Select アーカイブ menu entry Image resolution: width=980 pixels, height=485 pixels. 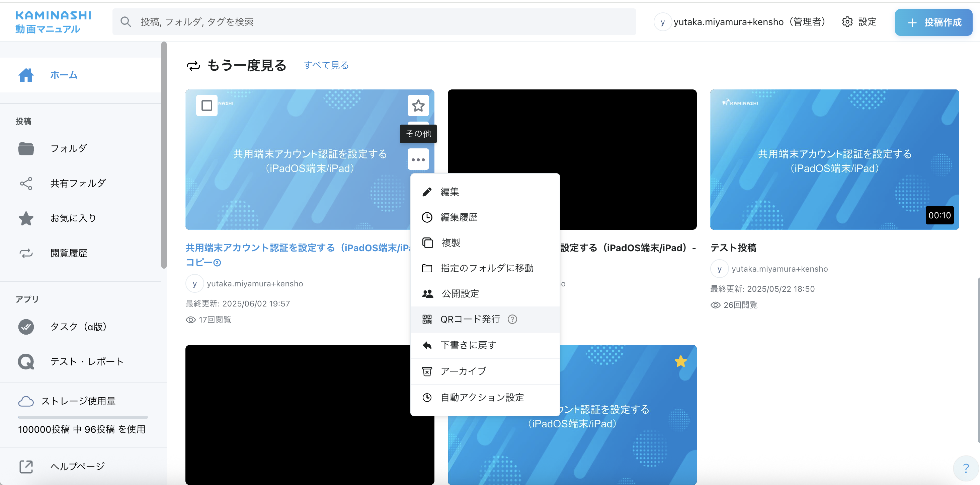coord(485,371)
